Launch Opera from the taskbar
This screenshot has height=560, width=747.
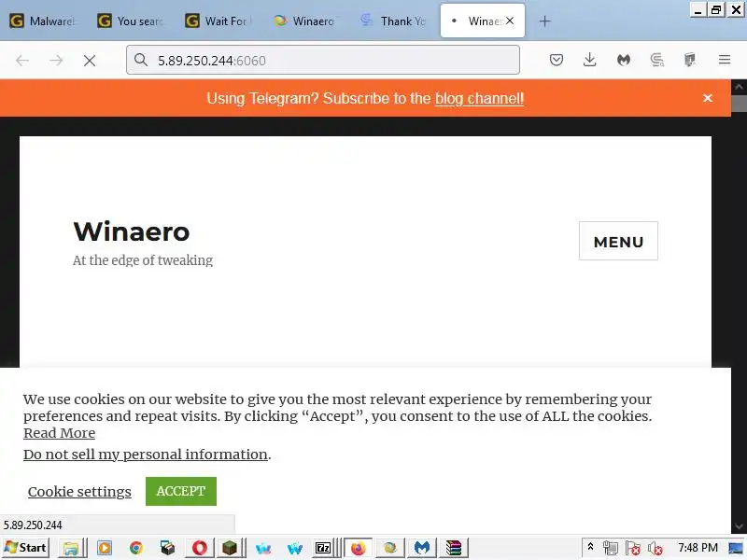tap(200, 548)
